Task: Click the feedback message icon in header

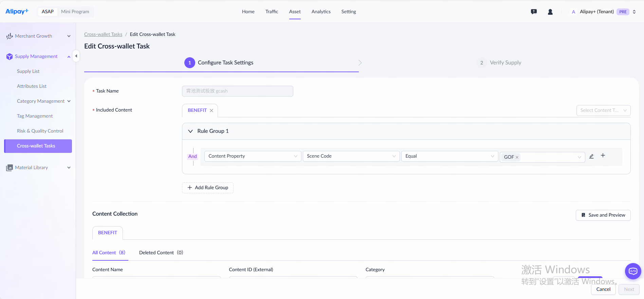Action: (x=534, y=12)
